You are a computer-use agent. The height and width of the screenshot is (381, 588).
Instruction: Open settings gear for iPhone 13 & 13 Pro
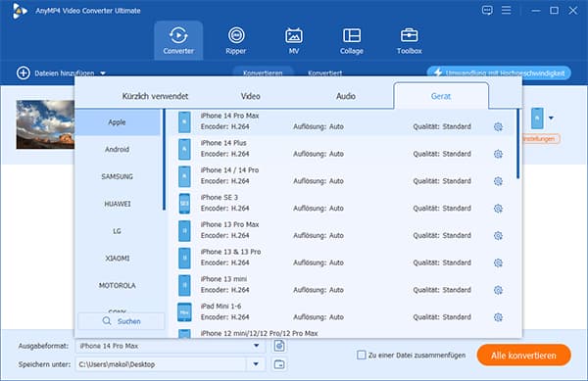click(x=498, y=263)
